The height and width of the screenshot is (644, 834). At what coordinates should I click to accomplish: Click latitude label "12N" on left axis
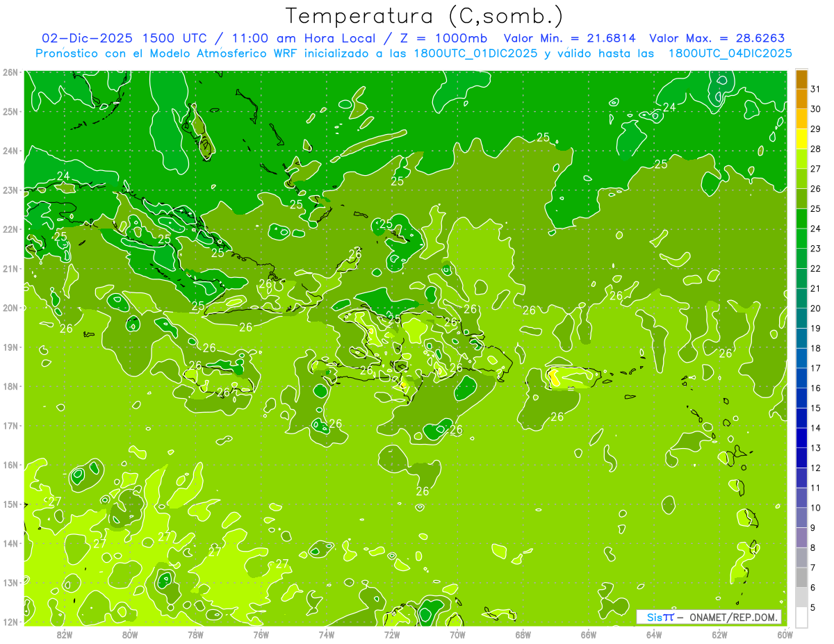(10, 622)
